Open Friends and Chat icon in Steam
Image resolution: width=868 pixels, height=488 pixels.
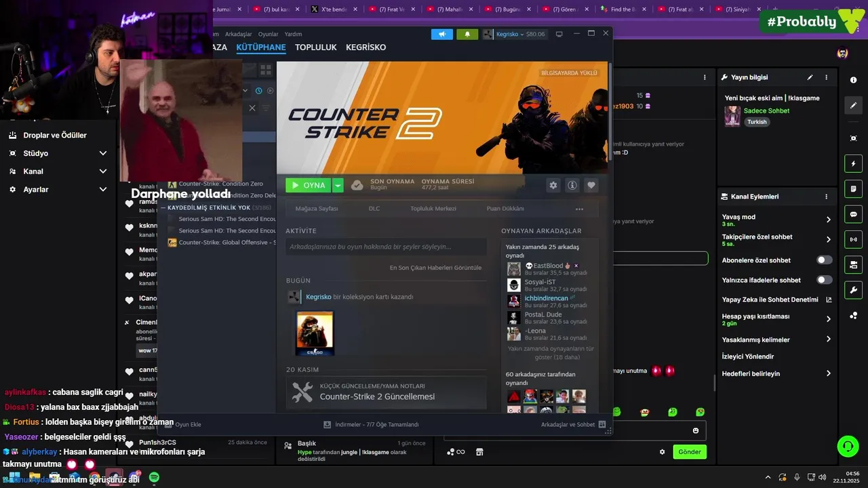(x=601, y=424)
